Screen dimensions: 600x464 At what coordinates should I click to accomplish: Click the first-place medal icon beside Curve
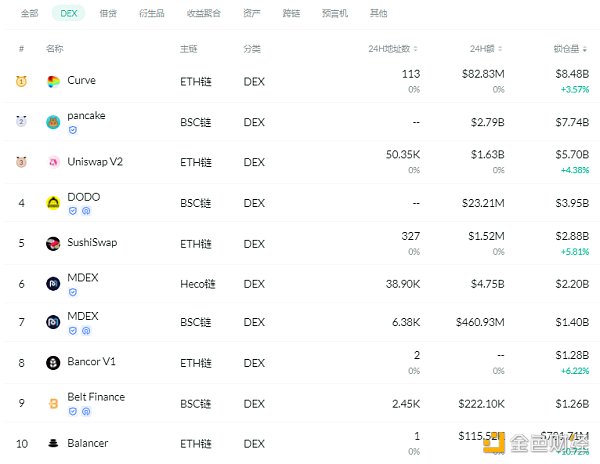[21, 81]
